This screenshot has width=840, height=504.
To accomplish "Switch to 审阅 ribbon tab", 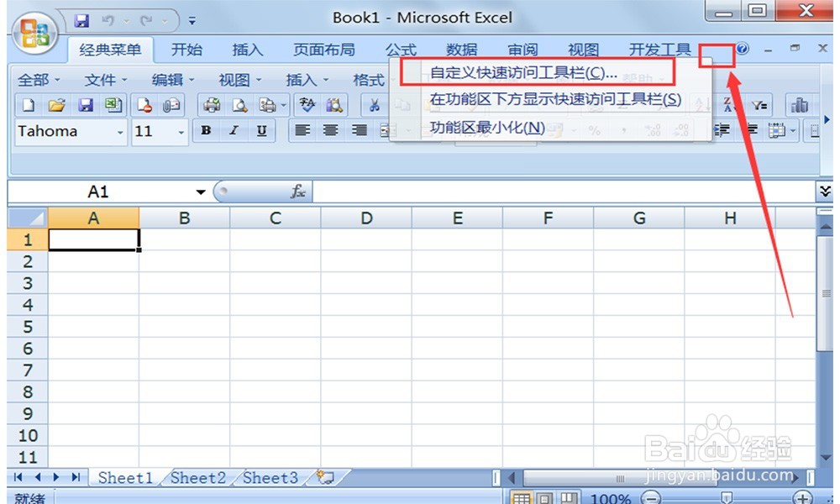I will pos(522,50).
